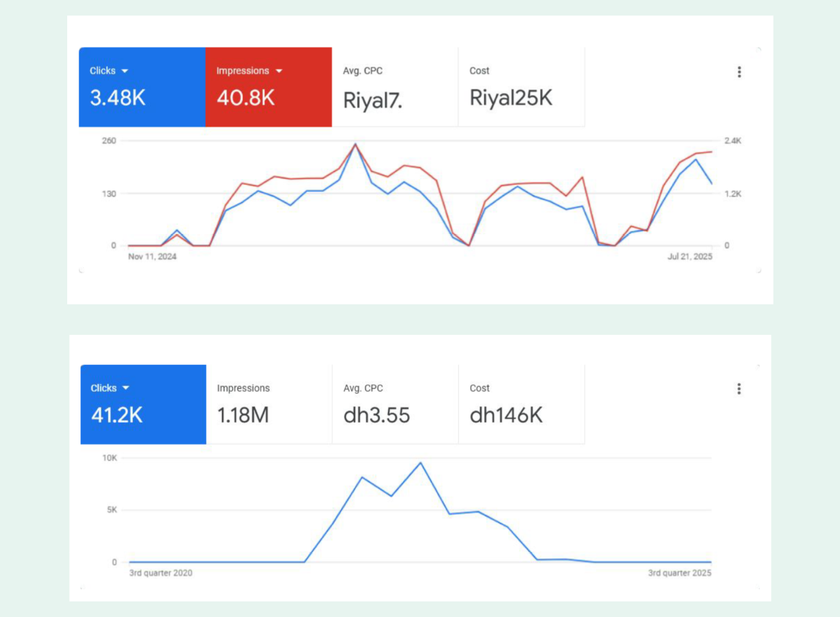Click the Nov 11, 2024 start date label
The height and width of the screenshot is (617, 840).
[x=152, y=256]
